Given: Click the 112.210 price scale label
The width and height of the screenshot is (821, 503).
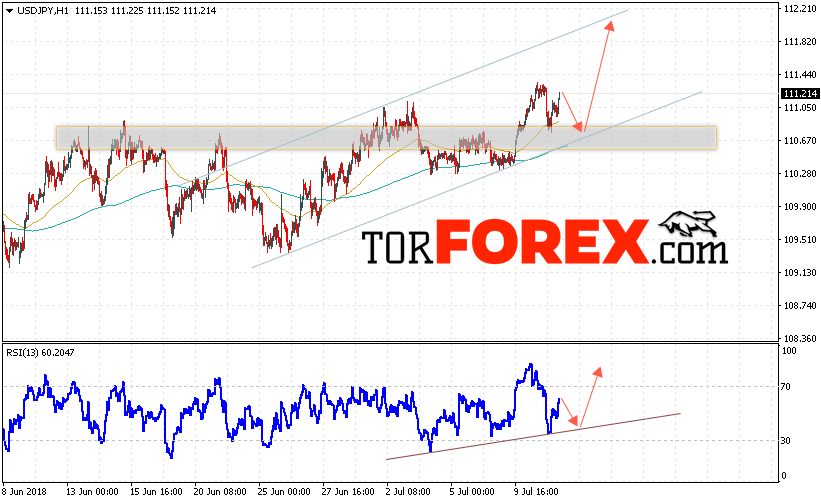Looking at the screenshot, I should (x=800, y=9).
